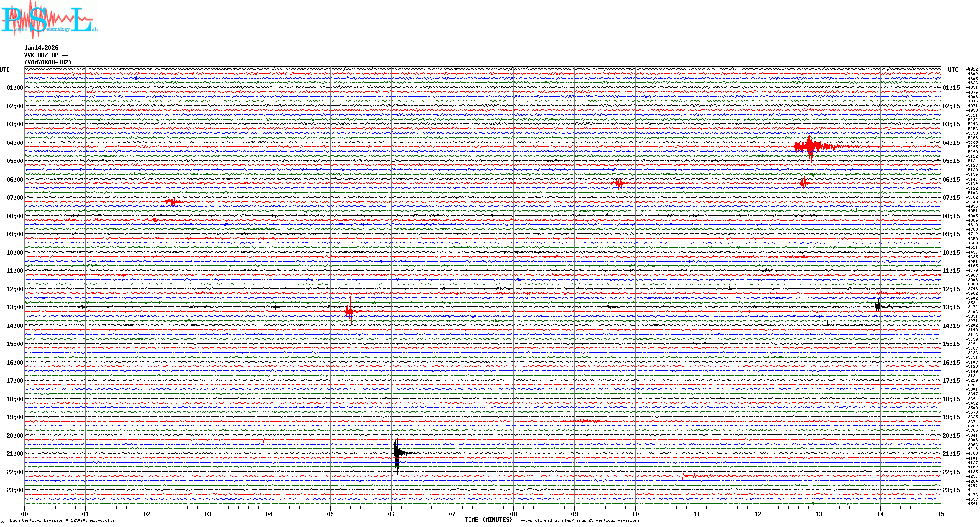Click the red burst near 07:00 row
The image size is (980, 527).
(172, 202)
